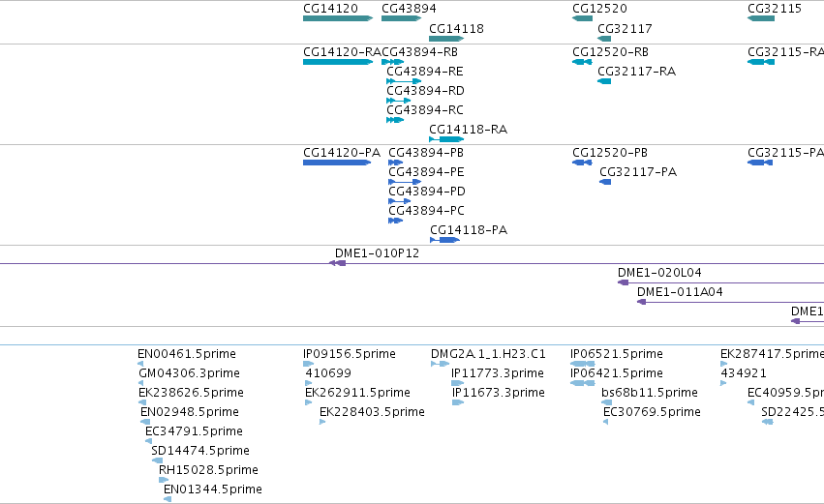Click the EN00461.5prime EST marker
This screenshot has height=504, width=824.
pyautogui.click(x=140, y=364)
